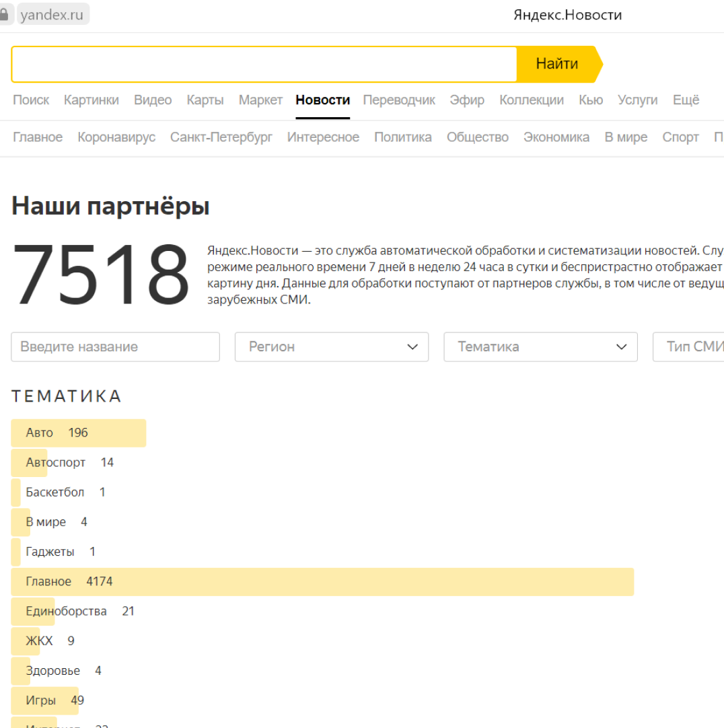Screen dimensions: 724x728
Task: Open the Тип СМИ dropdown
Action: (x=689, y=347)
